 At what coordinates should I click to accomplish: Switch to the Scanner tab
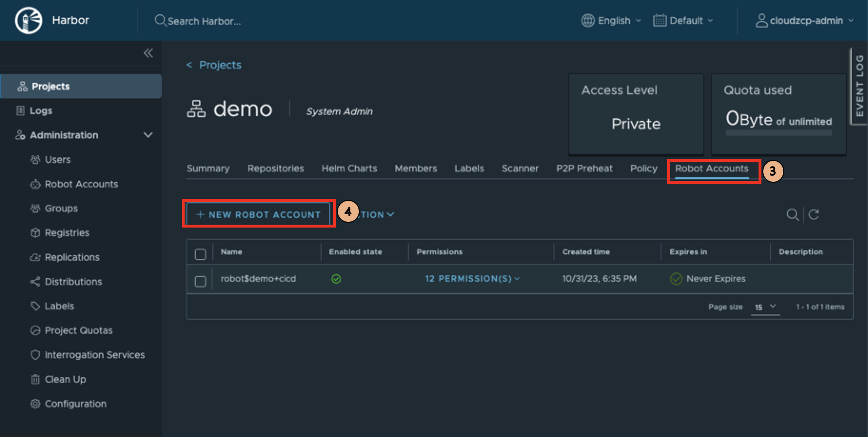coord(520,169)
